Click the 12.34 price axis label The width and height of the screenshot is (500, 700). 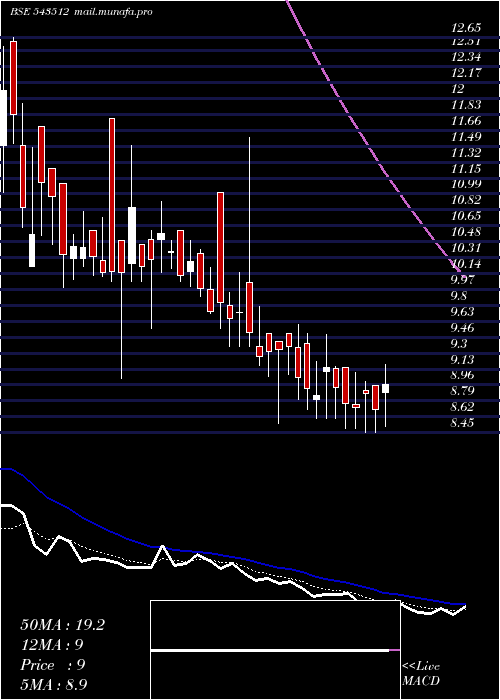point(467,57)
